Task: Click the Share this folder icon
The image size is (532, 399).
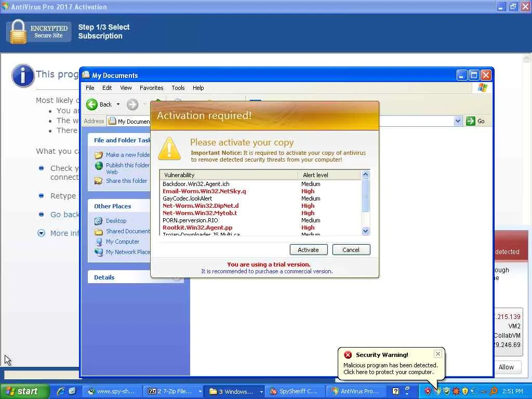Action: pyautogui.click(x=99, y=181)
